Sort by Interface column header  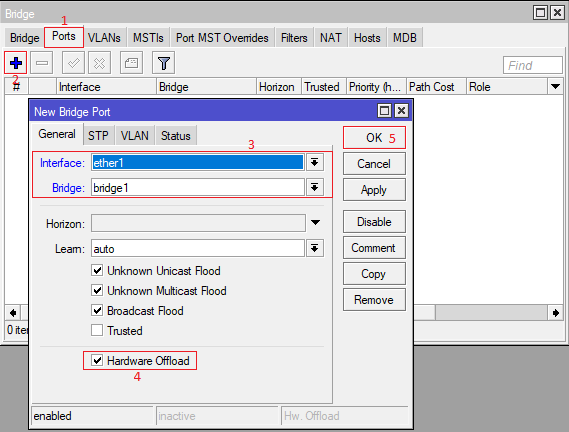click(x=107, y=87)
